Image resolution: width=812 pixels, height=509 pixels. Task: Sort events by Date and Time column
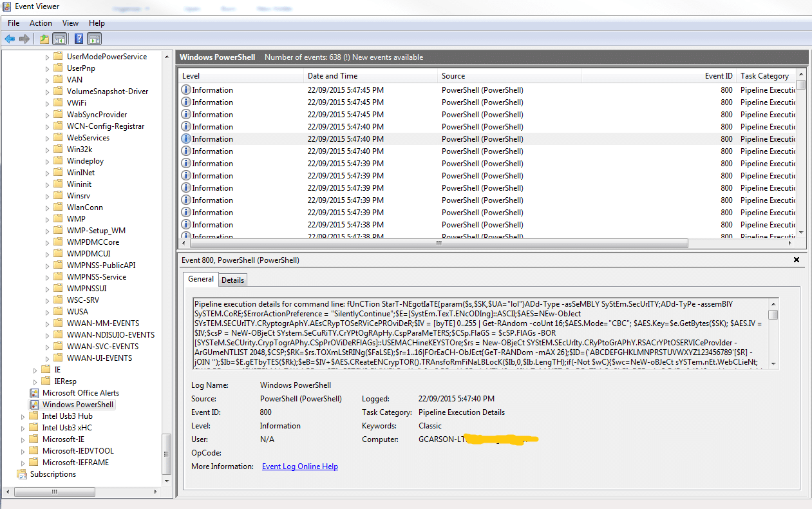[332, 76]
